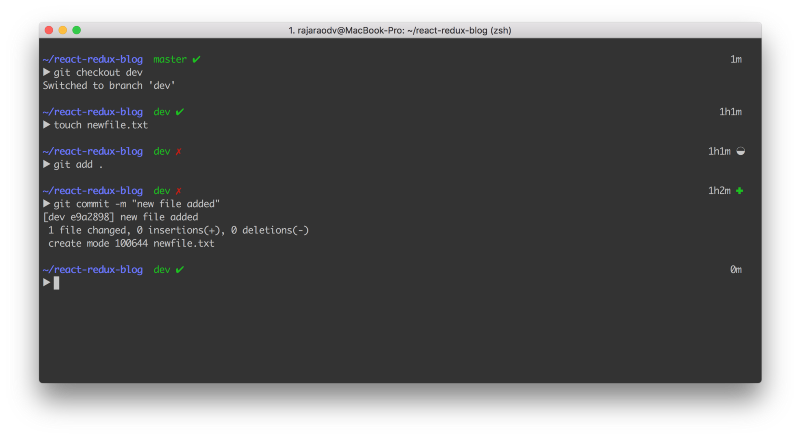Click the 'master' branch label

(x=170, y=59)
